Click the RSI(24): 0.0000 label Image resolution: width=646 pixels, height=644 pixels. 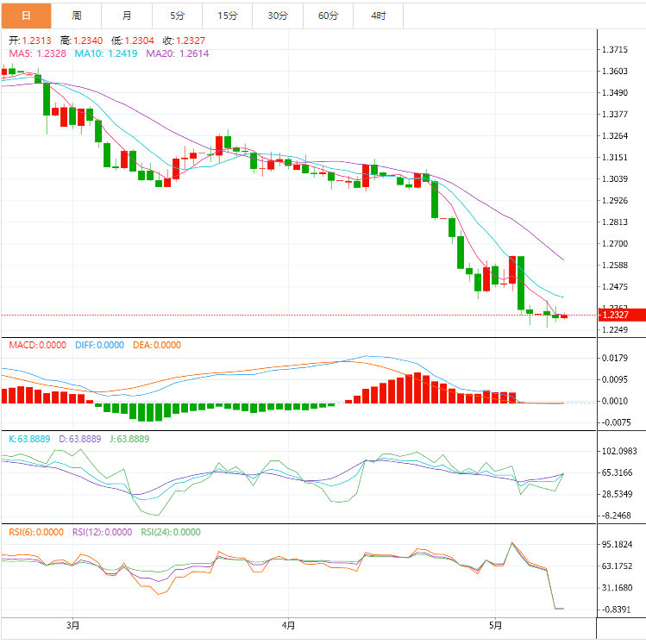point(171,532)
